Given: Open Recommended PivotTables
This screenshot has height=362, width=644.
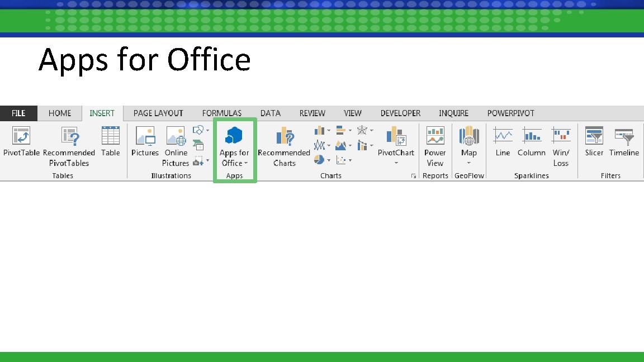Looking at the screenshot, I should point(69,146).
